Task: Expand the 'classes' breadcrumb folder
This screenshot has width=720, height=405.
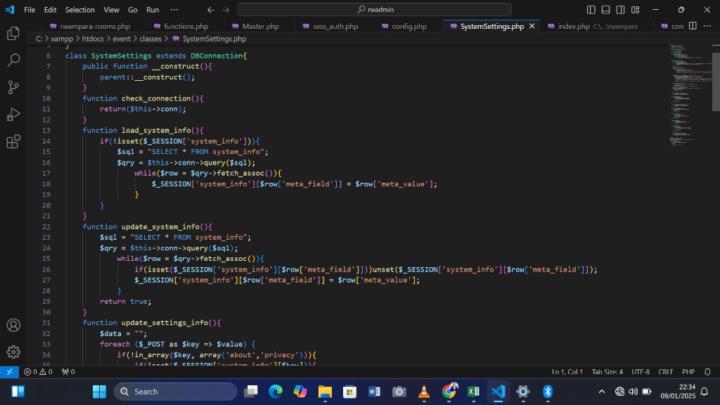Action: click(x=150, y=38)
